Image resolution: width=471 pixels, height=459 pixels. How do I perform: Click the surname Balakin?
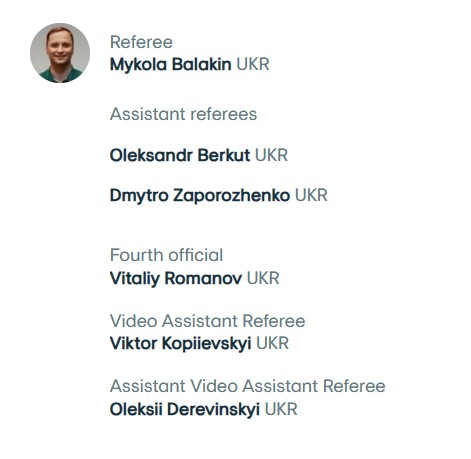[x=201, y=64]
